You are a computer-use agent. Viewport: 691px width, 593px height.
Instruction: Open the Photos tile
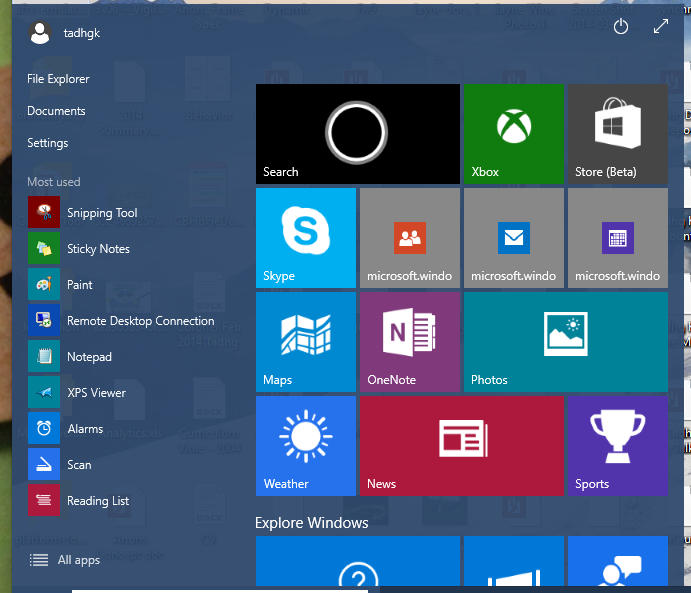565,342
